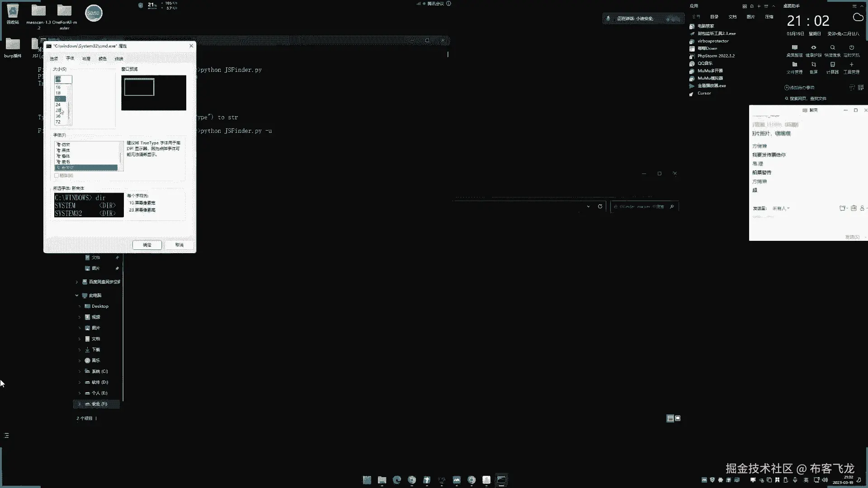Toggle the 粗体 bold fonts checkbox
868x488 pixels.
(57, 176)
